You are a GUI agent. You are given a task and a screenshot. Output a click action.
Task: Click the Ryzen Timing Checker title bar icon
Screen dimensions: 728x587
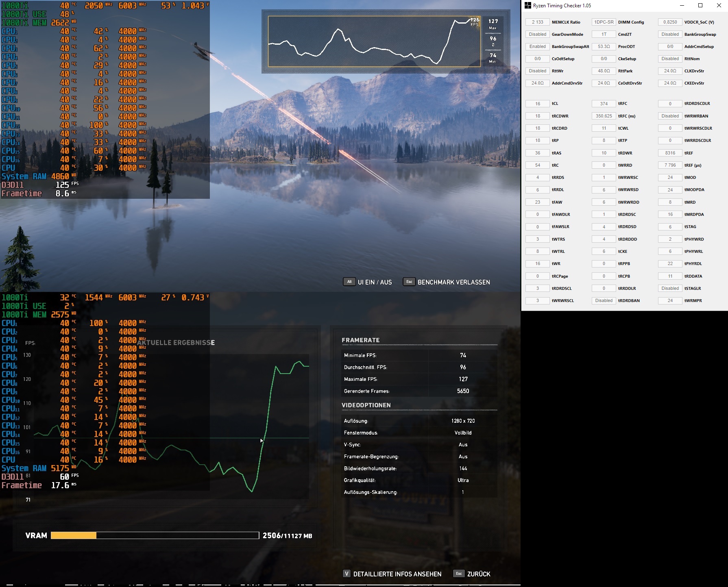tap(527, 6)
